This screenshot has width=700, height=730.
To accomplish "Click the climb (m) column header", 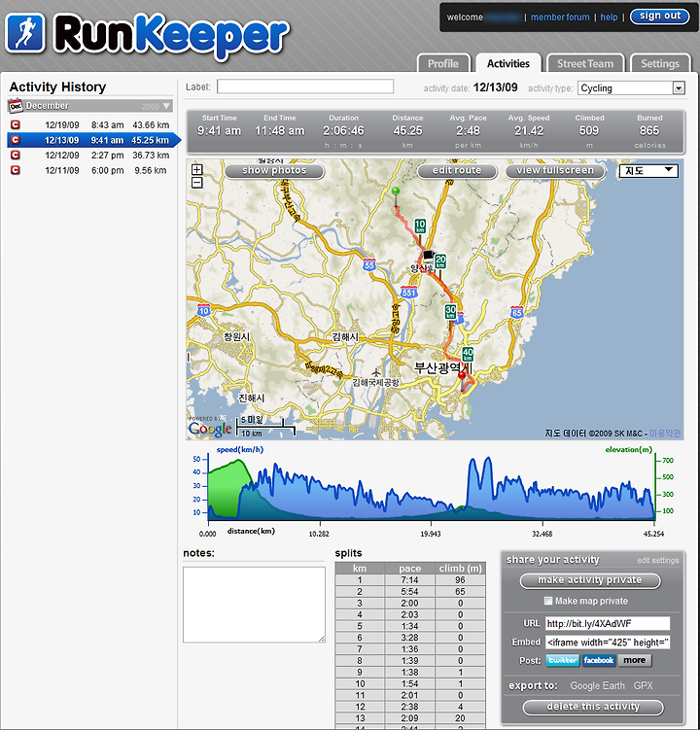I will click(461, 569).
